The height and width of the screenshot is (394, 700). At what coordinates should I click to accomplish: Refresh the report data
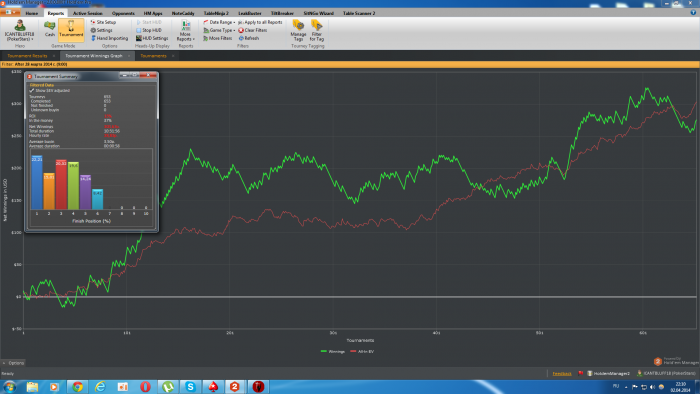pyautogui.click(x=249, y=38)
